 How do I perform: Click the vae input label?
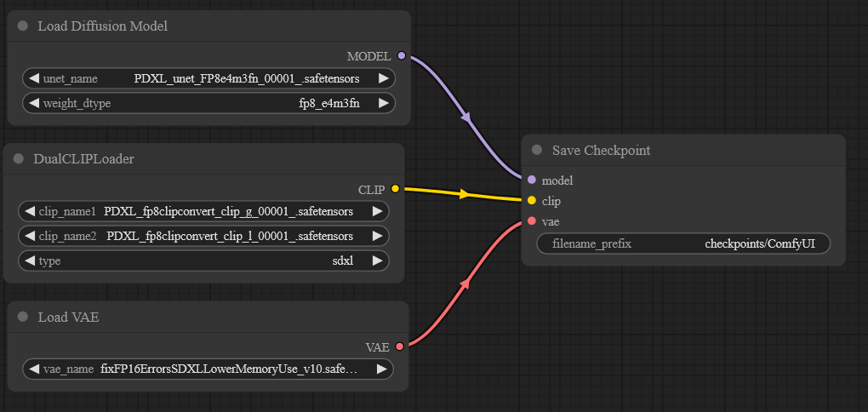click(551, 222)
